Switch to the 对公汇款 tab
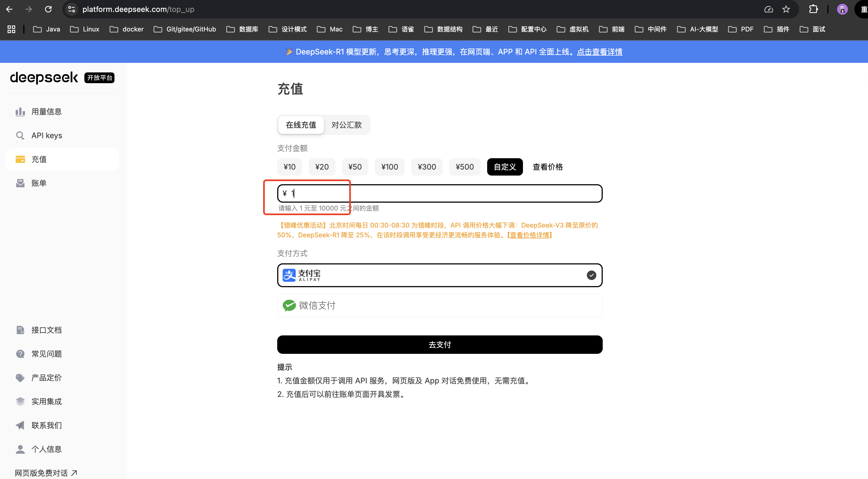The height and width of the screenshot is (479, 868). click(x=346, y=125)
